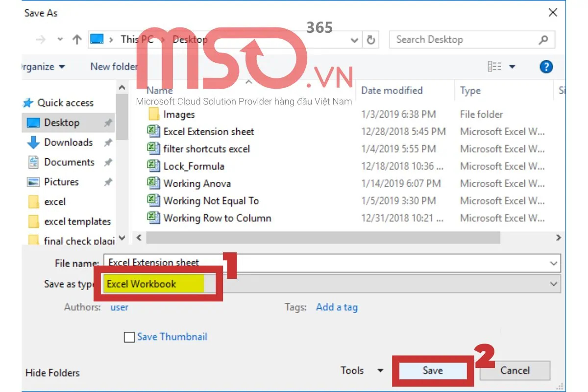The image size is (588, 392).
Task: Select the Images folder icon
Action: 154,115
